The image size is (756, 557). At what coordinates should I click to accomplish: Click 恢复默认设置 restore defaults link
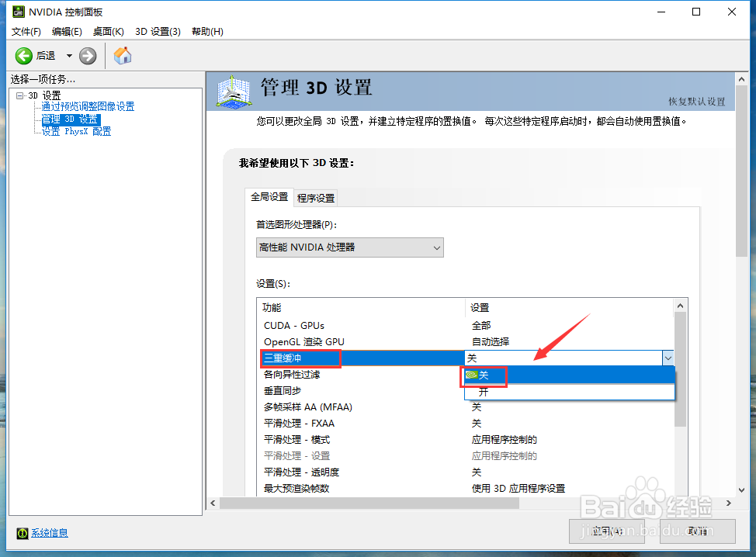[x=697, y=101]
